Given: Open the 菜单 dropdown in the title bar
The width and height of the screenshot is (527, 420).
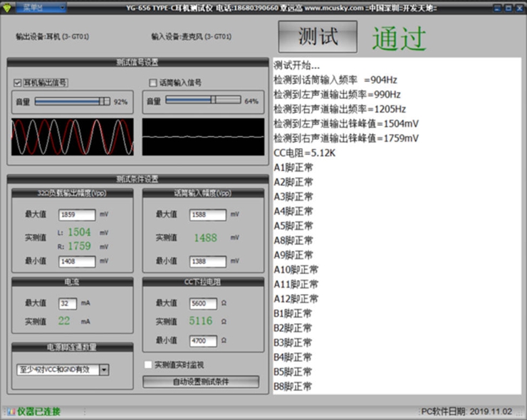Looking at the screenshot, I should click(41, 7).
